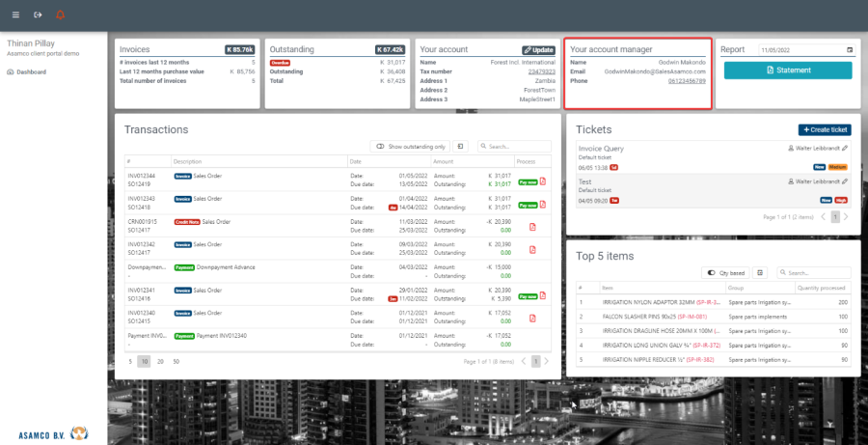
Task: Open Dashboard in the sidebar
Action: [31, 71]
